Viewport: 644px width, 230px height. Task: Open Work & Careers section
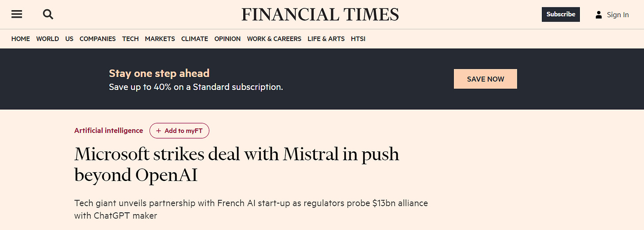point(274,39)
